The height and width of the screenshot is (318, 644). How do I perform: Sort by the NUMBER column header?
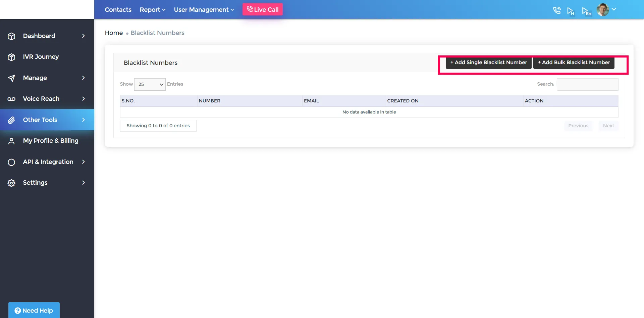pyautogui.click(x=250, y=101)
